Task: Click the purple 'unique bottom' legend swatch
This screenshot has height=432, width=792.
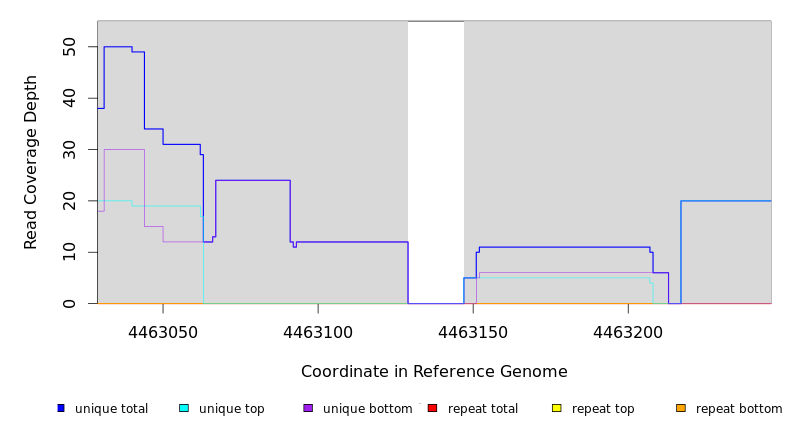Action: [308, 408]
